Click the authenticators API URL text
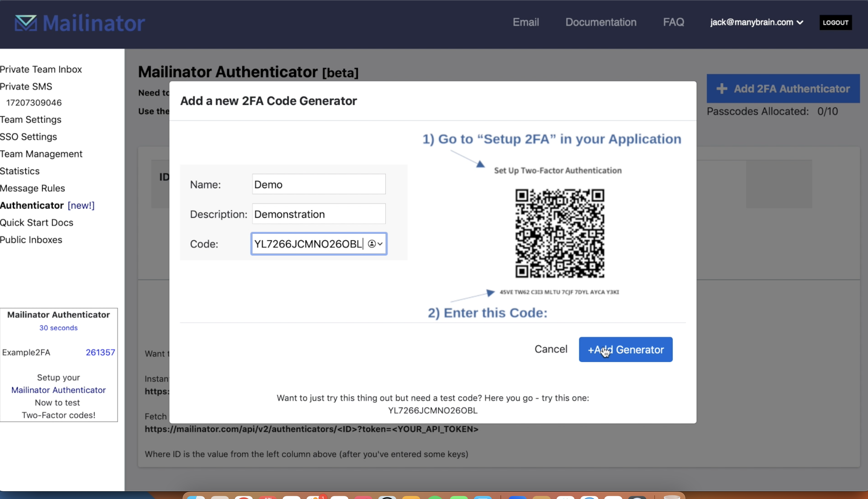Viewport: 868px width, 499px height. tap(311, 429)
